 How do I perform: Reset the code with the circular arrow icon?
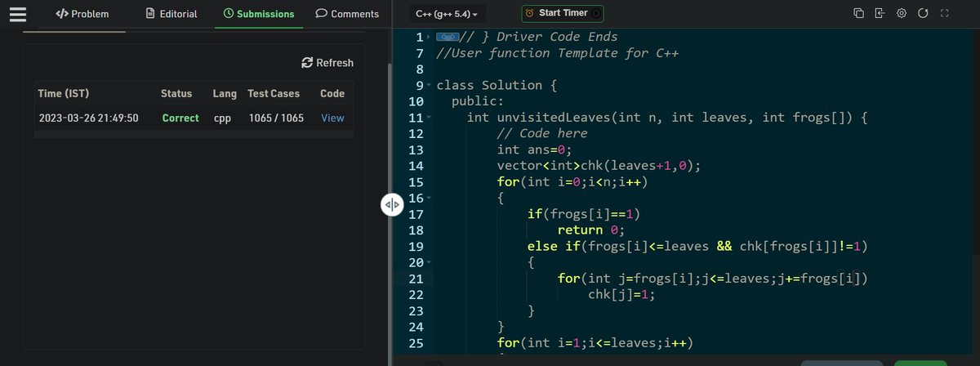coord(923,13)
